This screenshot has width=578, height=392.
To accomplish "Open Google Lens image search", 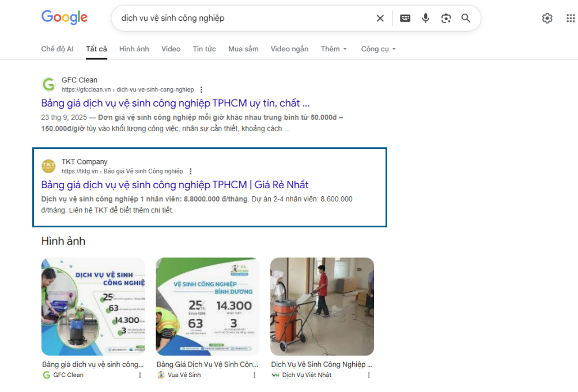I will [x=446, y=18].
